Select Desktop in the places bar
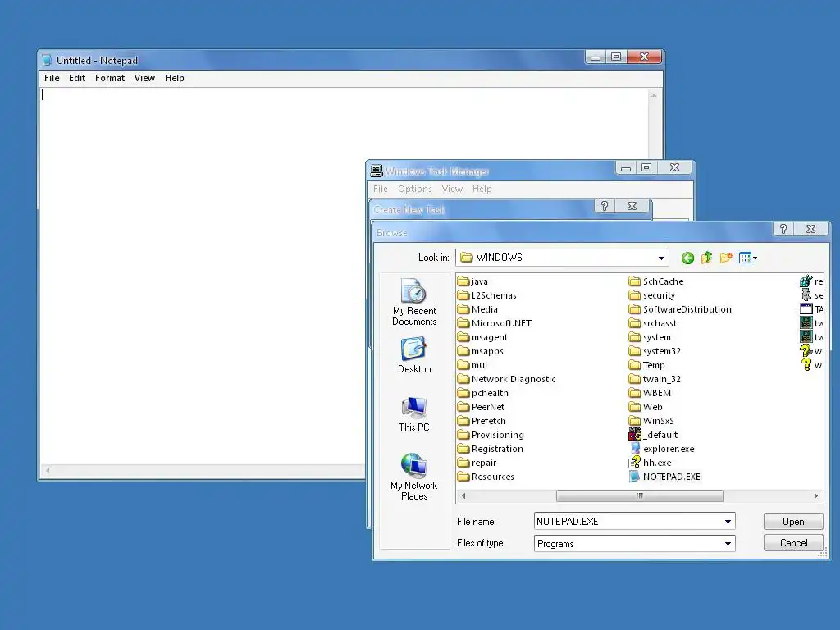 coord(414,355)
